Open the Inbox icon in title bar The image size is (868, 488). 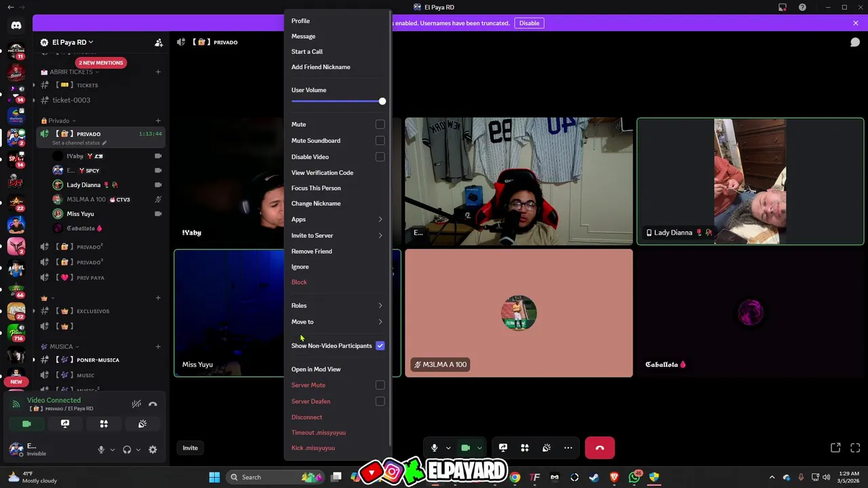pyautogui.click(x=783, y=7)
